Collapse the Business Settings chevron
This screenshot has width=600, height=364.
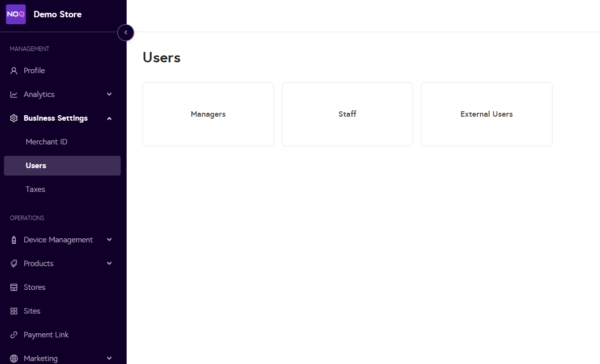(x=109, y=118)
